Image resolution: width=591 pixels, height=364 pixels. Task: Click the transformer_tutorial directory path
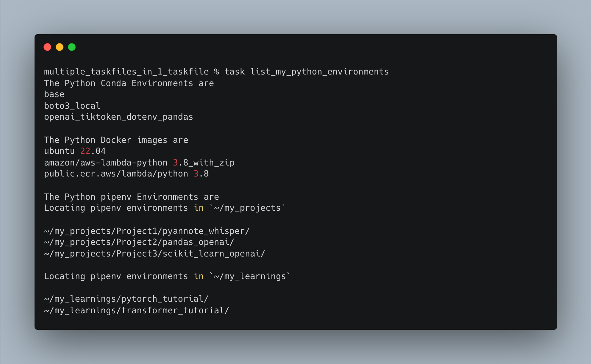click(137, 311)
